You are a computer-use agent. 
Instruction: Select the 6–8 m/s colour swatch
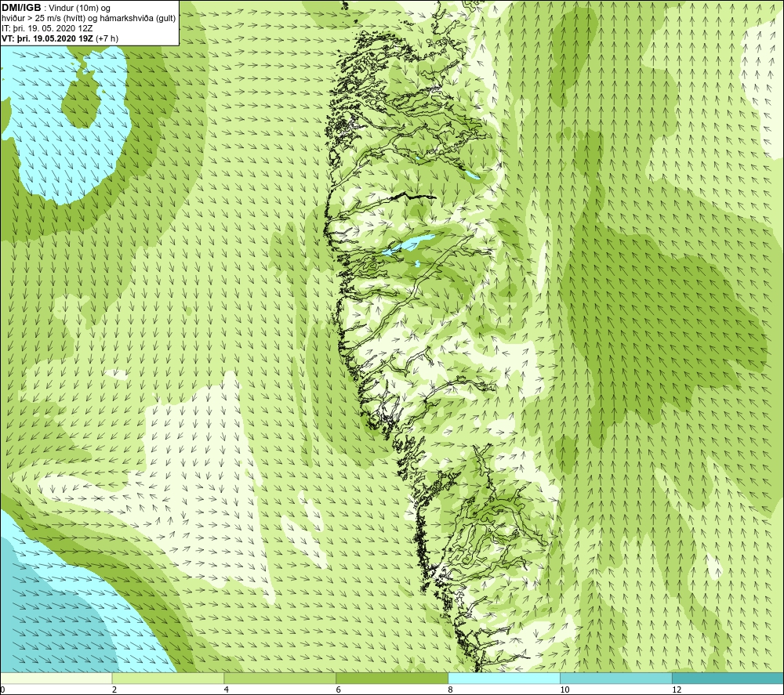(x=392, y=679)
